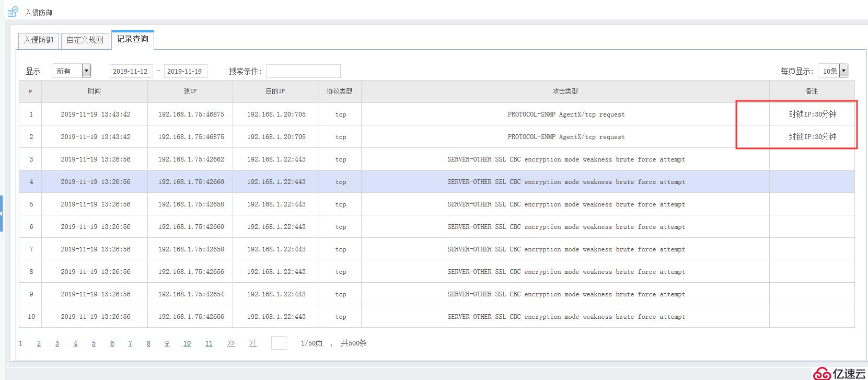Image resolution: width=868 pixels, height=380 pixels.
Task: Go to page 3
Action: pos(57,343)
